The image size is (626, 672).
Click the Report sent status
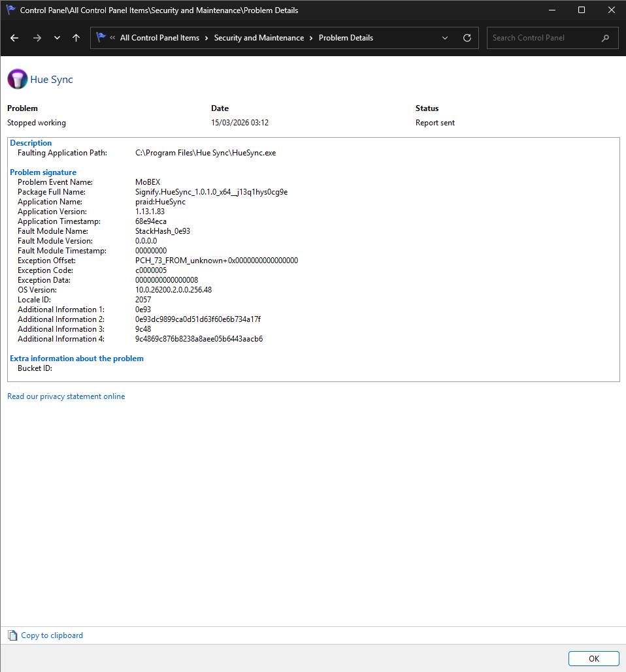click(435, 123)
